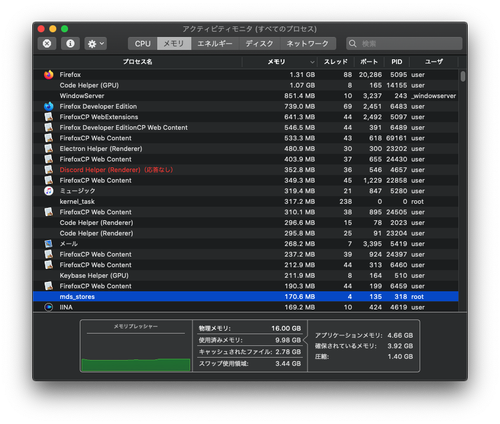Open the ネットワーク tab
This screenshot has width=500, height=424.
pyautogui.click(x=308, y=44)
